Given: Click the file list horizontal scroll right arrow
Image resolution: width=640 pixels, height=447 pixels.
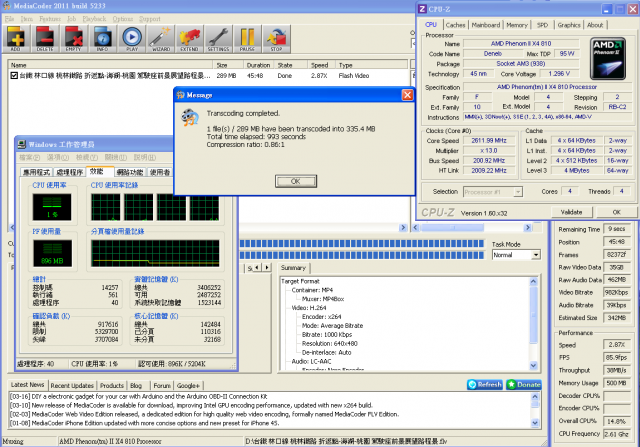Looking at the screenshot, I should [403, 227].
